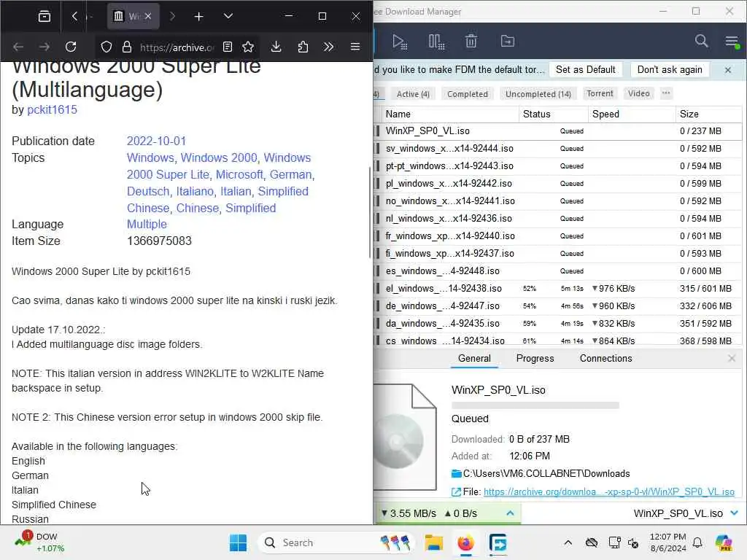Open FDM search magnifier icon
The height and width of the screenshot is (560, 747).
(701, 41)
